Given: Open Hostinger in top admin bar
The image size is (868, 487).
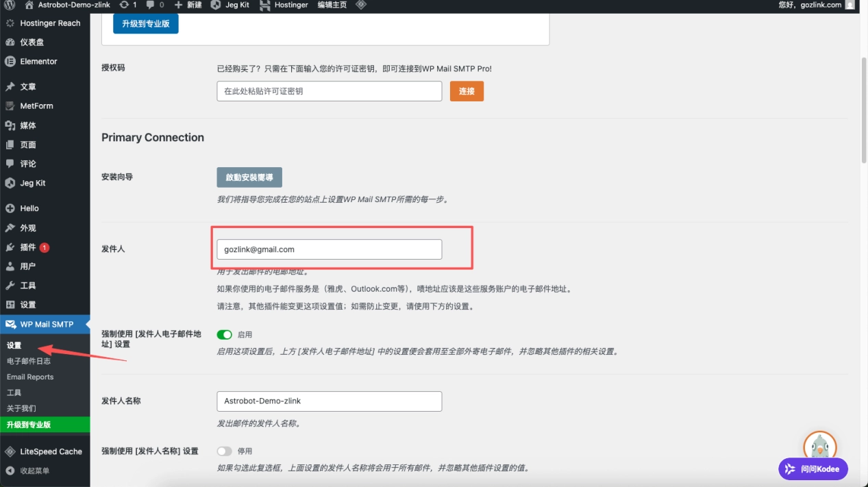Looking at the screenshot, I should tap(284, 5).
